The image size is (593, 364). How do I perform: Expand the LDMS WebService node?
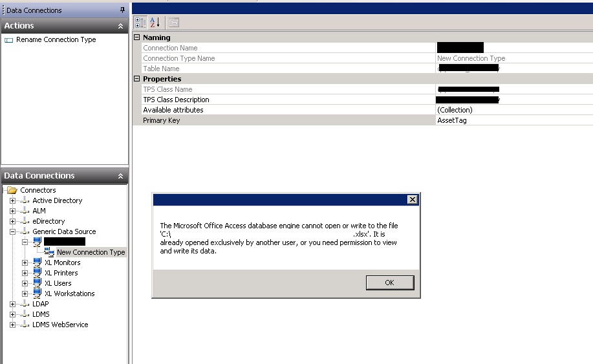[x=12, y=325]
